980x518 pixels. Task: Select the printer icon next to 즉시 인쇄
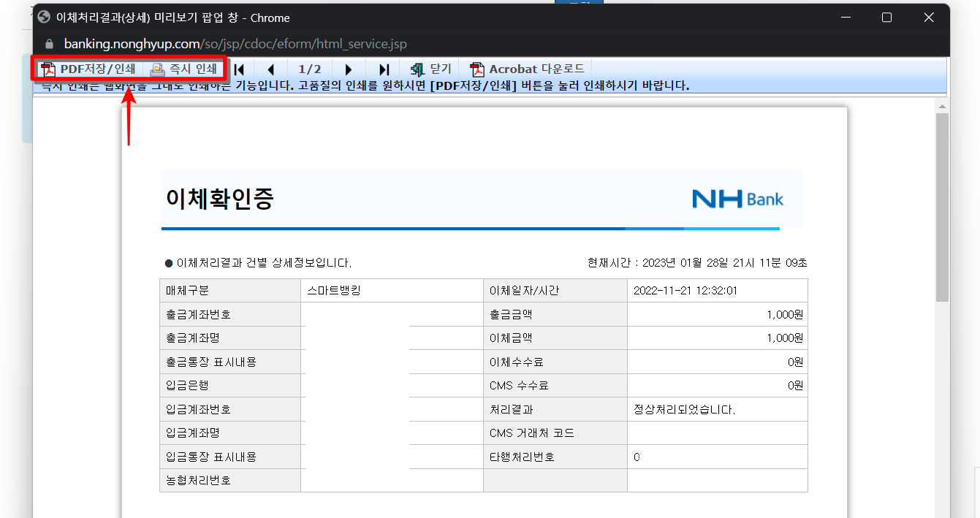pos(156,69)
